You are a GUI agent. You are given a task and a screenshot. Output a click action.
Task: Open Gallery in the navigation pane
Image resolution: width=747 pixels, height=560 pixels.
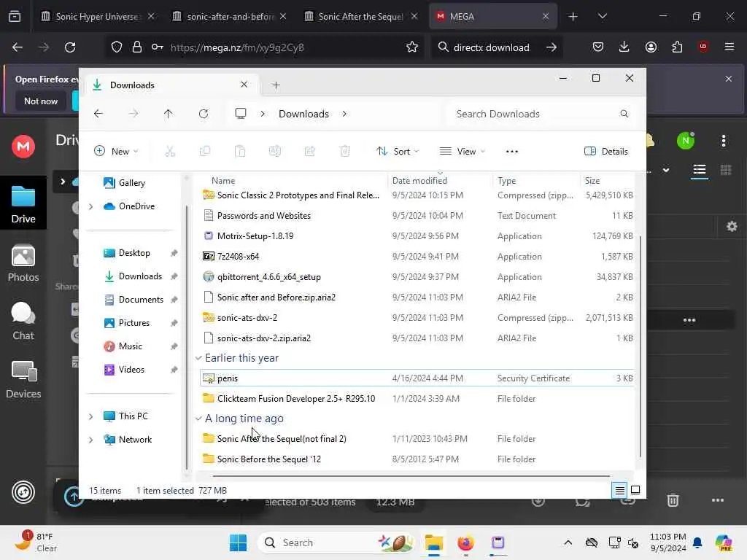131,183
